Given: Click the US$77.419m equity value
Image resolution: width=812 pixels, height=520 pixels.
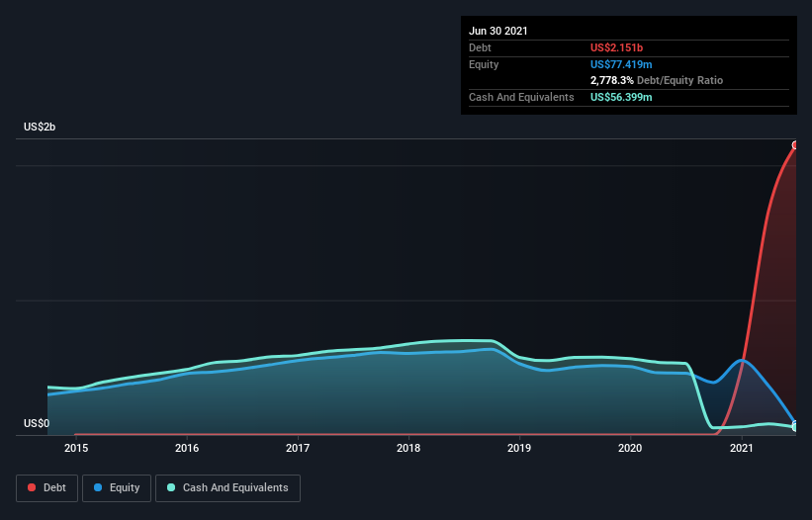Looking at the screenshot, I should click(621, 64).
